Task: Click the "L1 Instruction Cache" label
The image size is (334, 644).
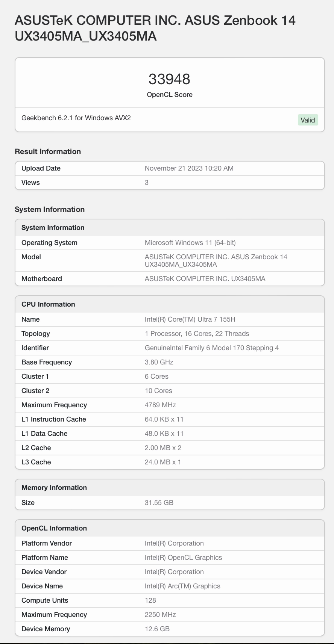Action: pyautogui.click(x=54, y=419)
